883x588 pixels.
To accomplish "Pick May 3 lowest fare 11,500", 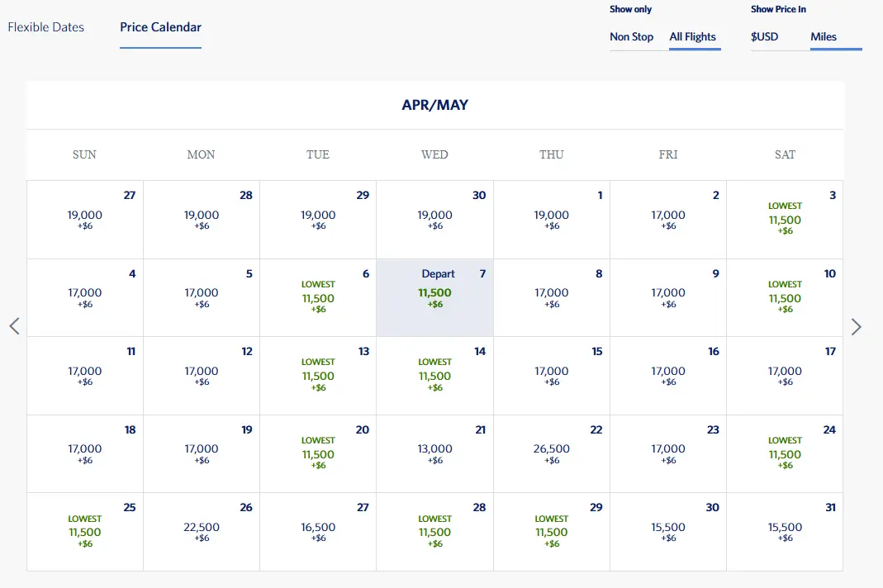I will tap(785, 220).
